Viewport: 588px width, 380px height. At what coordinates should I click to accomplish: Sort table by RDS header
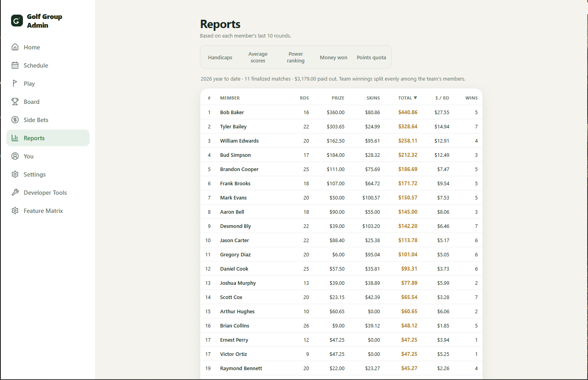coord(304,98)
